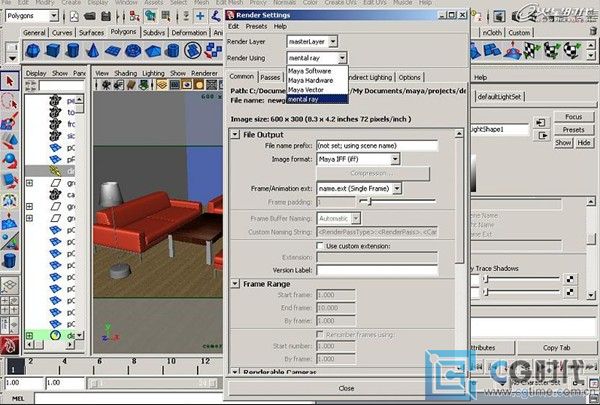
Task: Switch to the Options tab
Action: click(409, 77)
